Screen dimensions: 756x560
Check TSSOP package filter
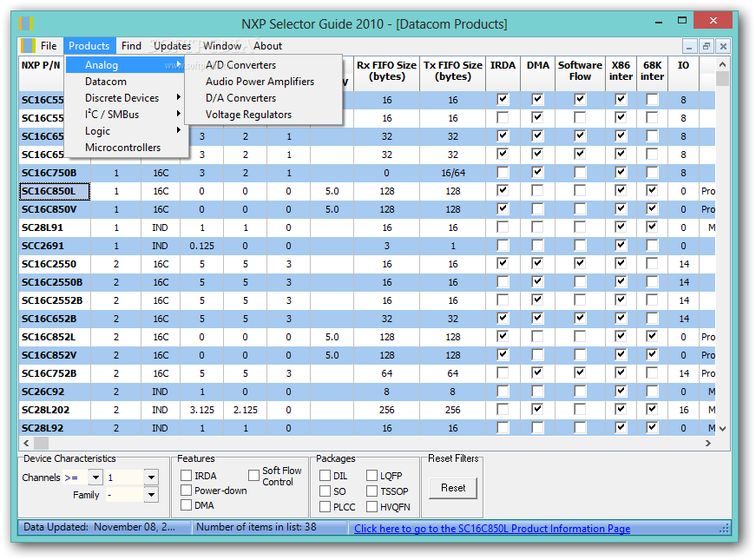[x=371, y=491]
